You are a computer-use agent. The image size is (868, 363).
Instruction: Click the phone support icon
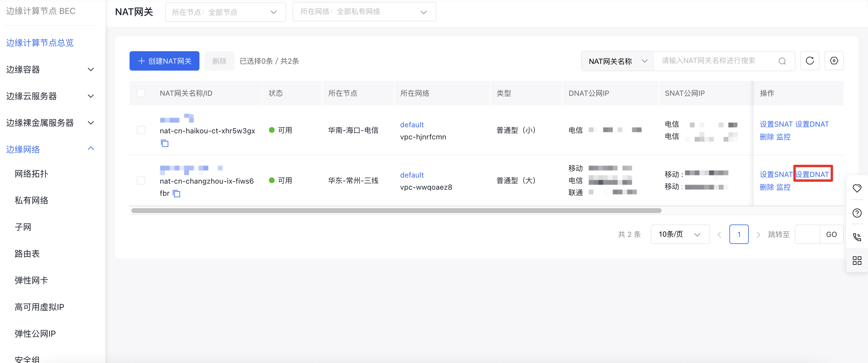tap(857, 237)
